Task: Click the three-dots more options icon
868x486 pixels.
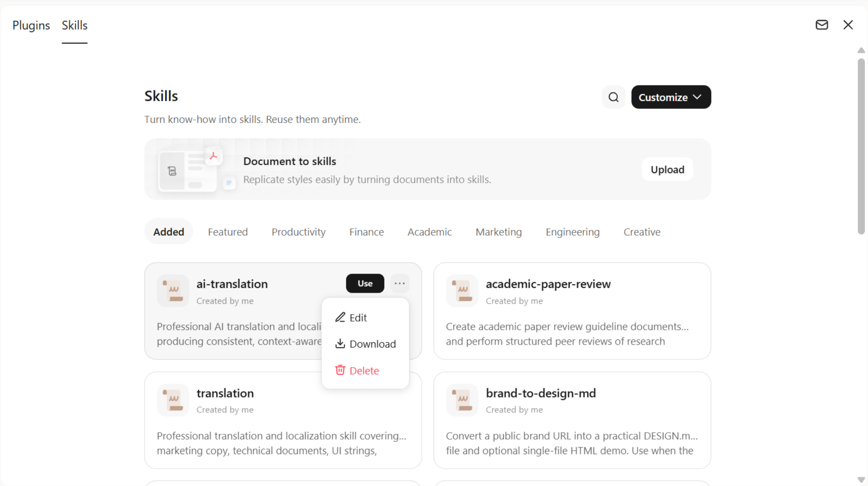Action: (x=399, y=283)
